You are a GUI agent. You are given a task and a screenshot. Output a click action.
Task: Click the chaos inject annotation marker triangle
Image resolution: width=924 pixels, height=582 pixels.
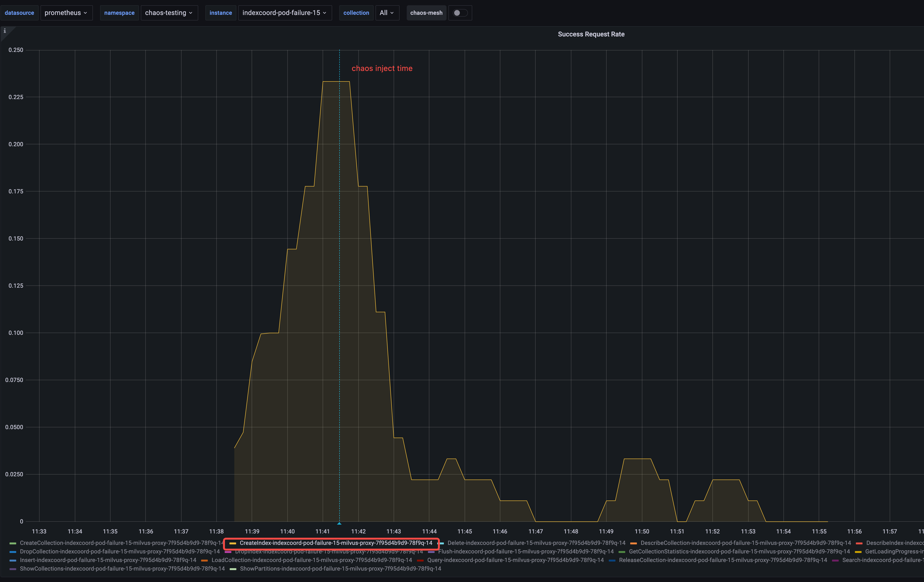point(339,523)
